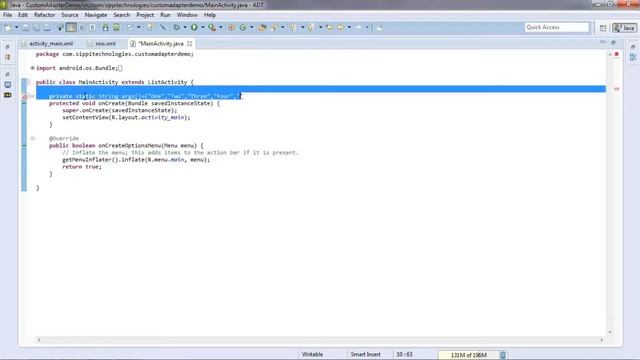The height and width of the screenshot is (360, 640).
Task: Click the Open Perspective icon
Action: 603,28
